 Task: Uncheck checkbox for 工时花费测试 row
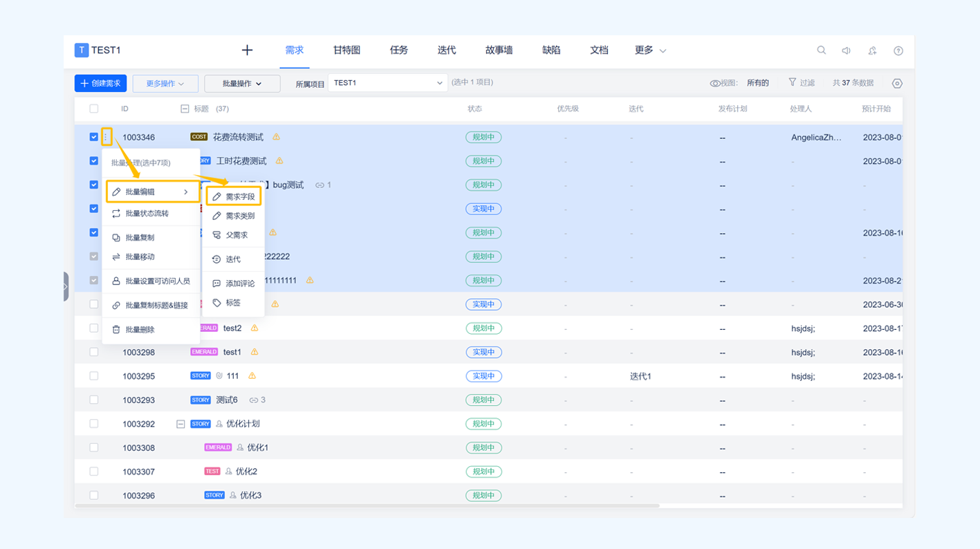(x=94, y=160)
